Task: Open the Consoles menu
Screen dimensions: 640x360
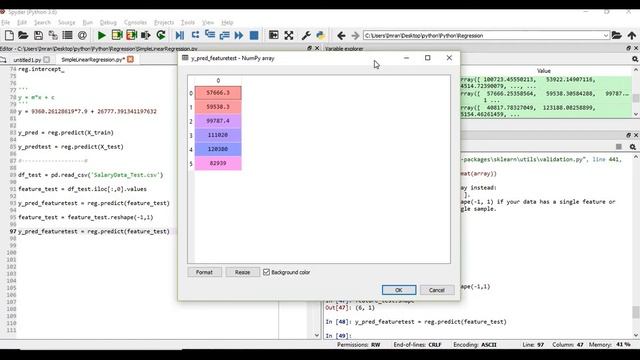Action: click(x=135, y=22)
